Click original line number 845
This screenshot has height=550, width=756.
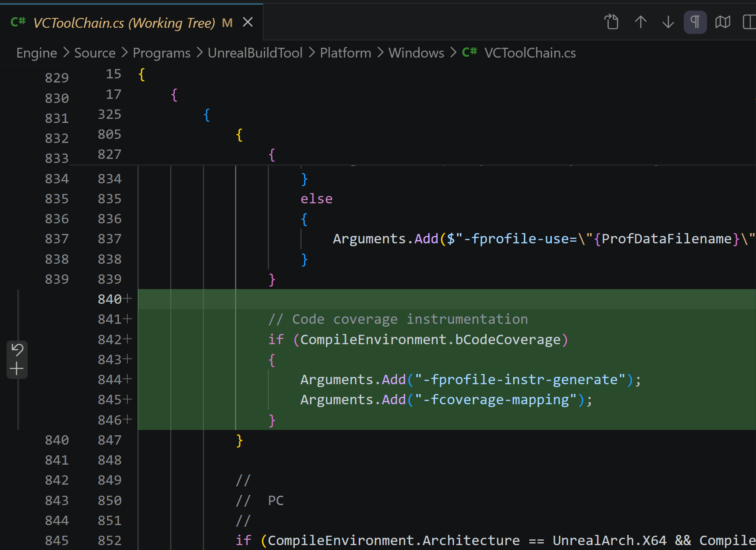57,541
